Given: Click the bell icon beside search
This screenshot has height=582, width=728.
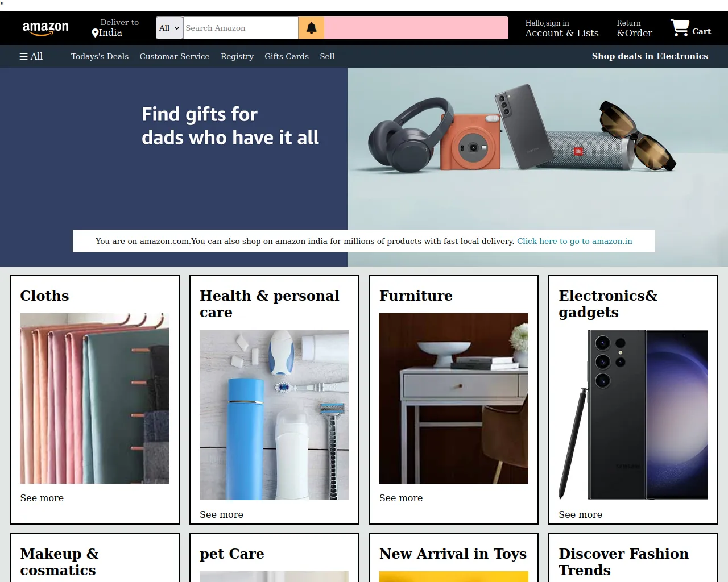Looking at the screenshot, I should click(311, 28).
